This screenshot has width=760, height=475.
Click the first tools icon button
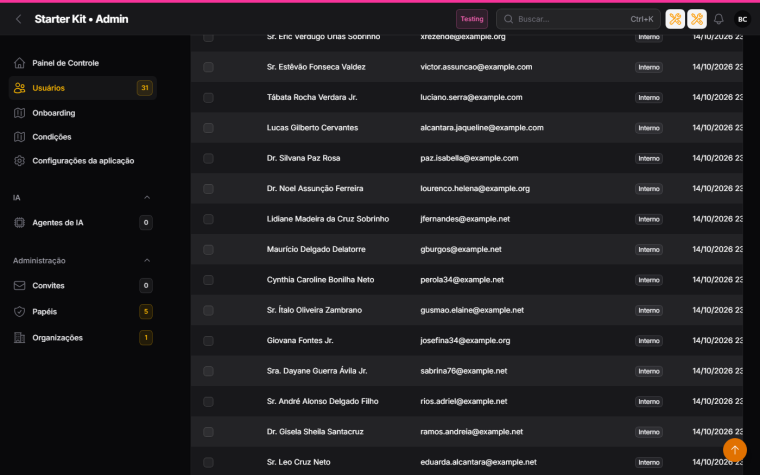pyautogui.click(x=675, y=19)
